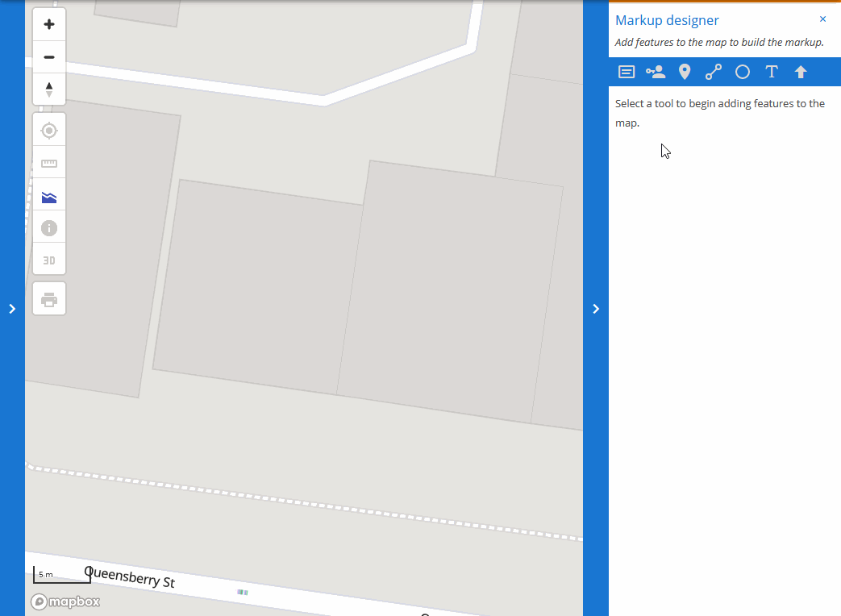Expand the panel chevron beside the map

click(x=596, y=308)
